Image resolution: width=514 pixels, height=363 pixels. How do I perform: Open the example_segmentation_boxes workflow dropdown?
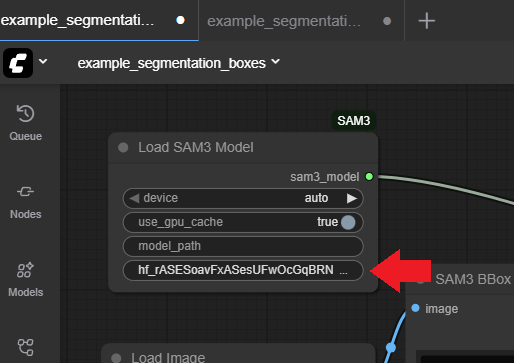click(178, 63)
